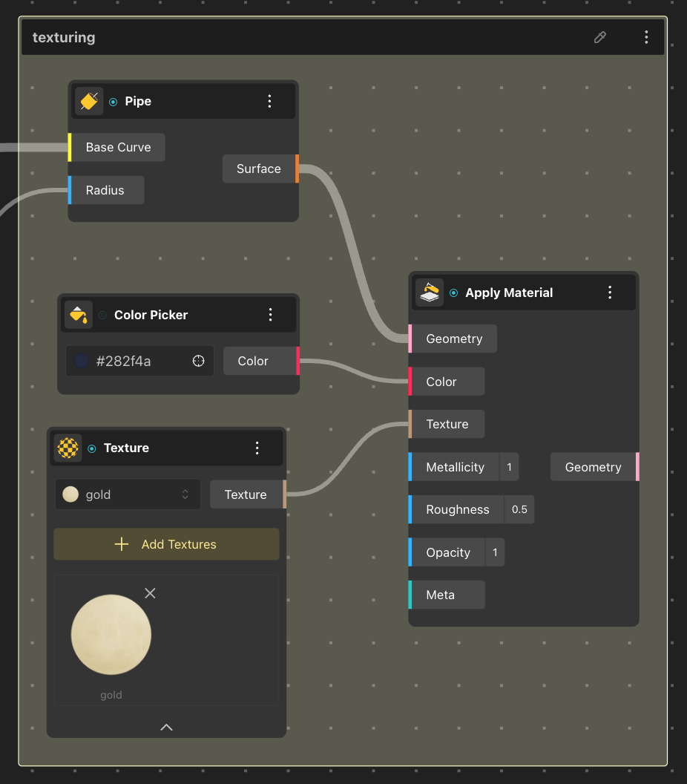Image resolution: width=687 pixels, height=784 pixels.
Task: Click the Surface output port on Pipe
Action: click(297, 169)
